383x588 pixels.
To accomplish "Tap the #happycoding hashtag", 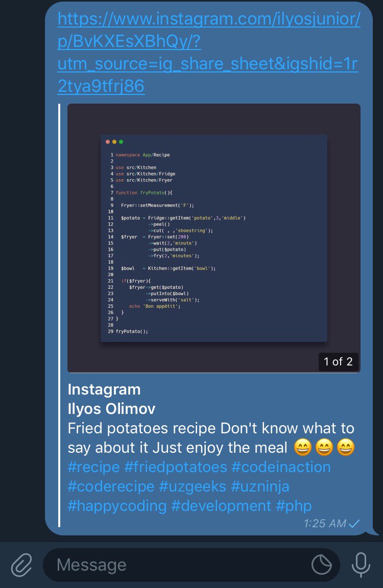I will [117, 506].
